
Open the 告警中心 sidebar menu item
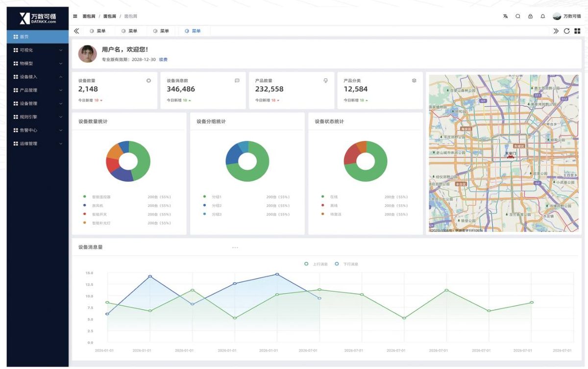coord(38,130)
